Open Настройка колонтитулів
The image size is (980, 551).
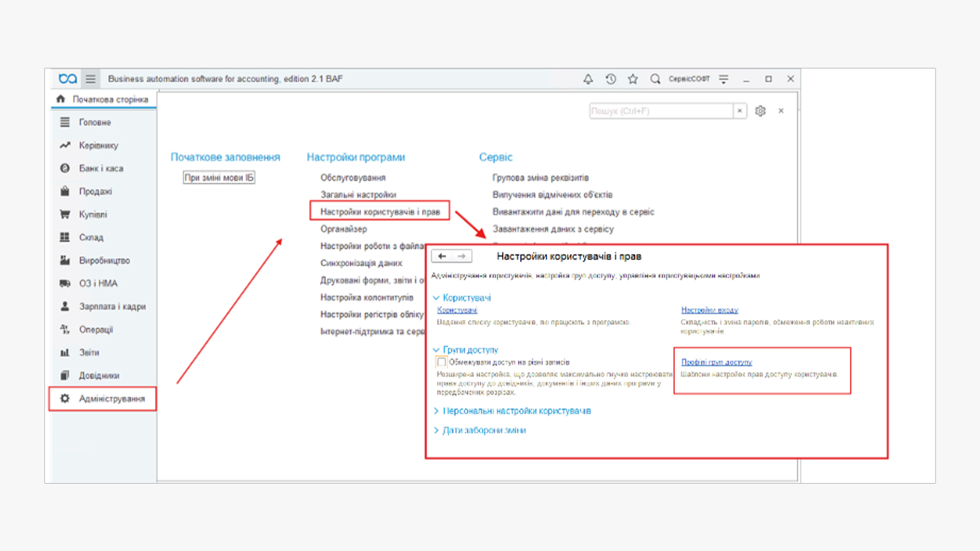tap(367, 297)
